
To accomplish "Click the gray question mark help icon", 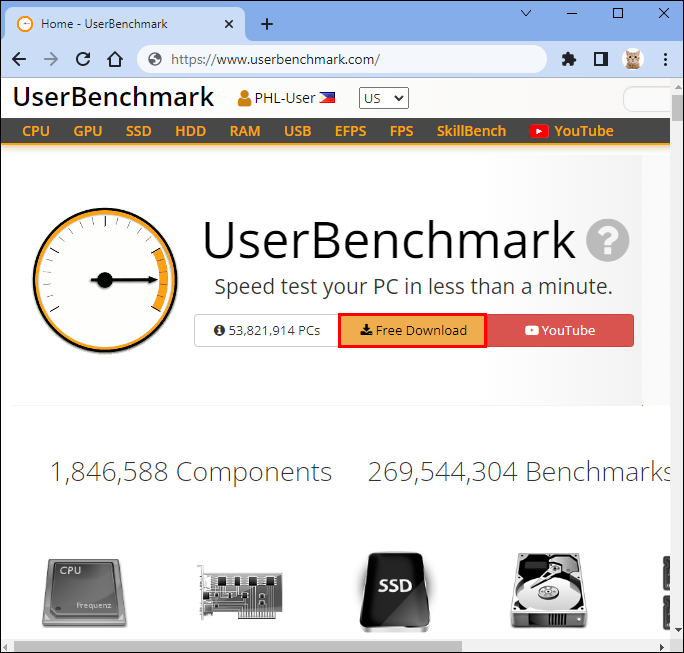I will (607, 240).
